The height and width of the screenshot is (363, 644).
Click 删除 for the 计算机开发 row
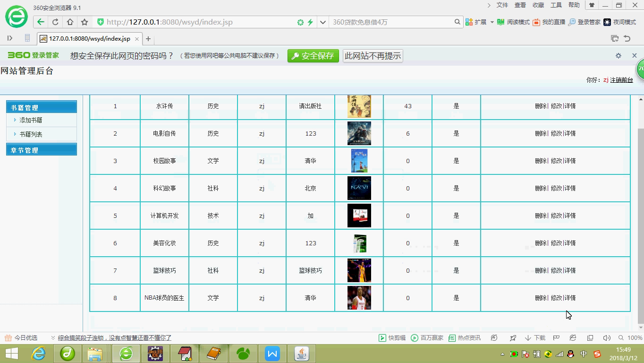[x=541, y=216]
